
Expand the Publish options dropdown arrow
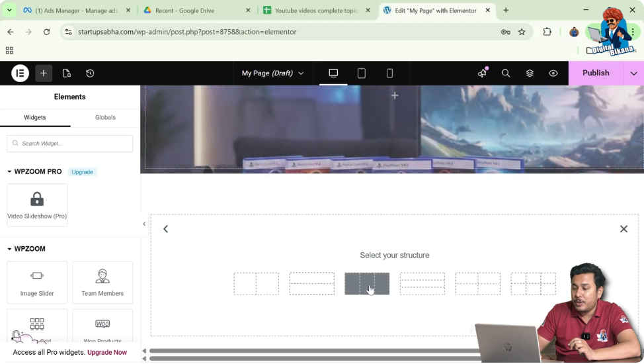pyautogui.click(x=633, y=73)
